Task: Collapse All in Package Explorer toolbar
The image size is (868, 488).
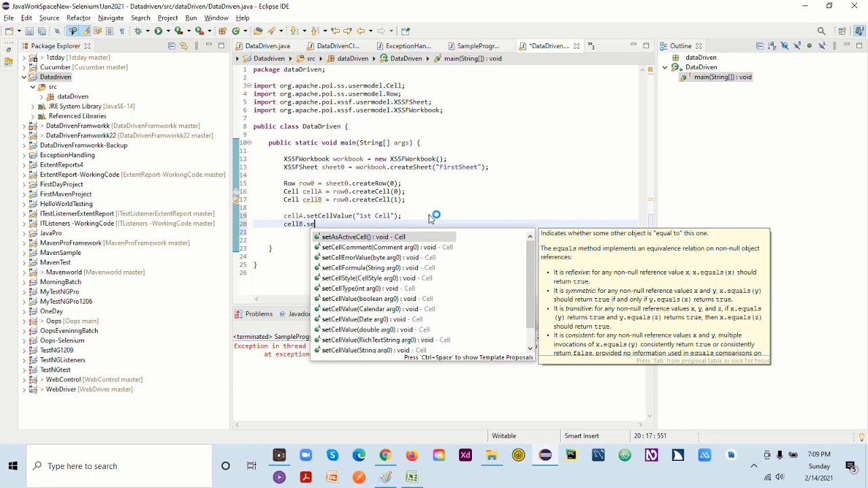Action: [x=172, y=45]
